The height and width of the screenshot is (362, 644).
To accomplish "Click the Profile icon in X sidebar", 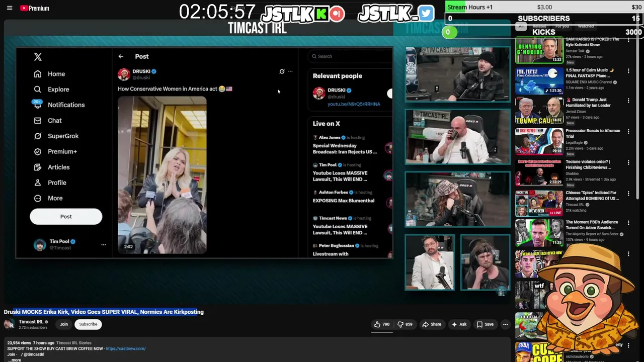I will point(38,183).
